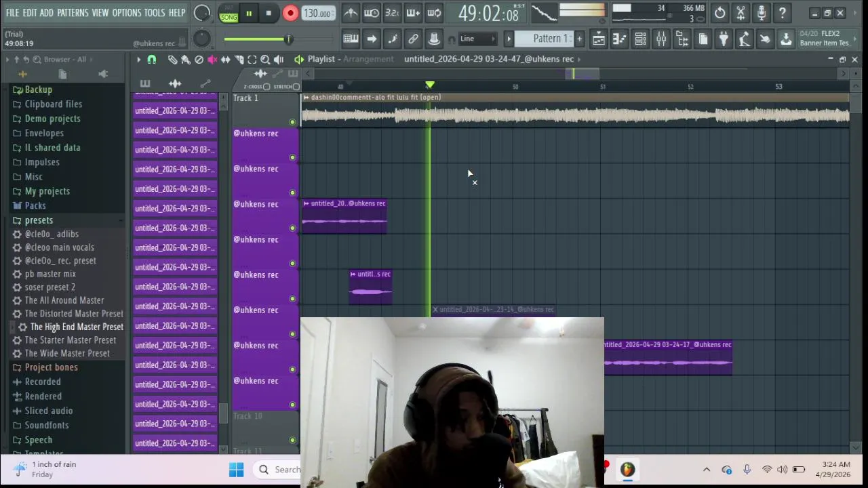Open the ADD menu

pyautogui.click(x=47, y=13)
